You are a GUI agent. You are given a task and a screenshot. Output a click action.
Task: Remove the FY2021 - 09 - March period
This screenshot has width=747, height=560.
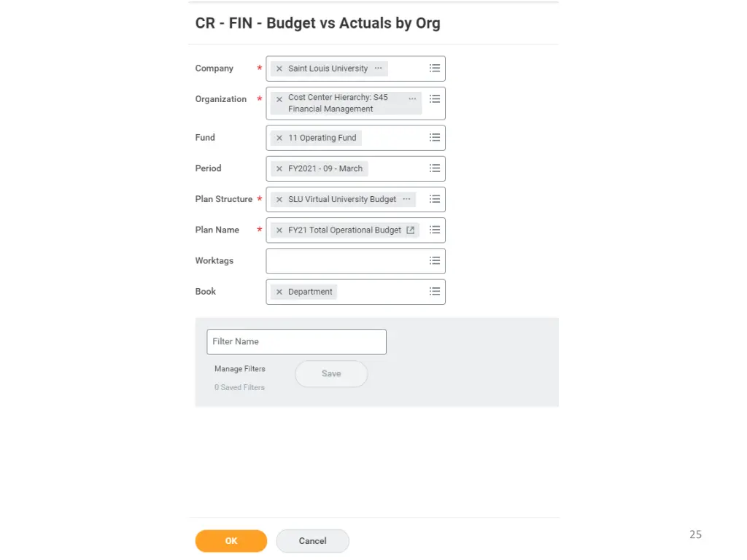[x=279, y=168]
